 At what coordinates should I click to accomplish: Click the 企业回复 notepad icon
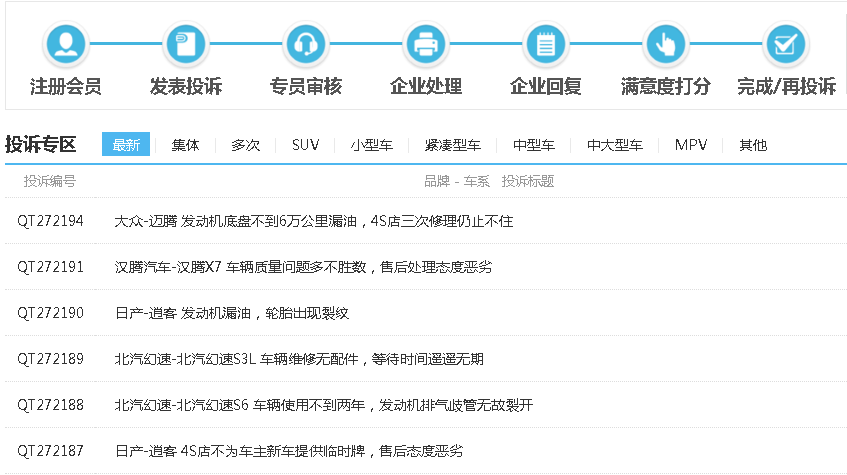(546, 44)
